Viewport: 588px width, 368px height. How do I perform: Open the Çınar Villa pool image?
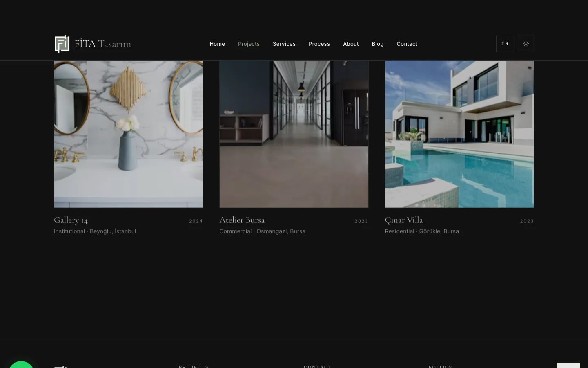[x=459, y=134]
